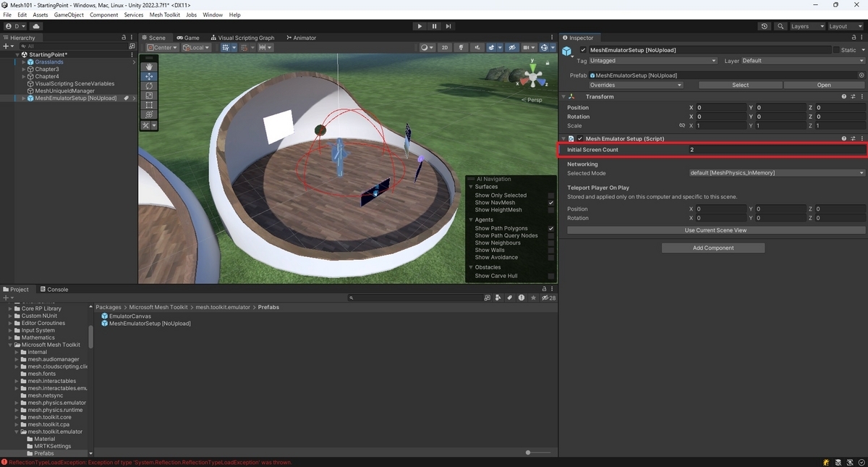Open the Mesh Toolkit menu
This screenshot has height=467, width=868.
[165, 14]
